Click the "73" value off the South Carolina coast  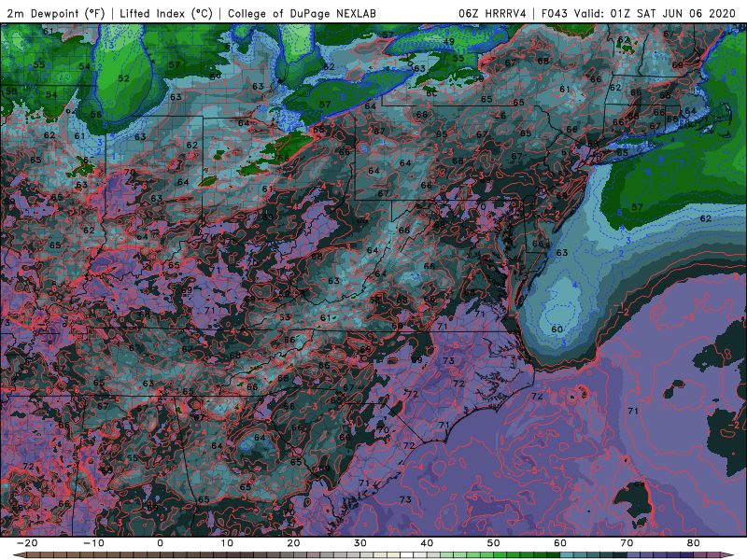pos(405,499)
